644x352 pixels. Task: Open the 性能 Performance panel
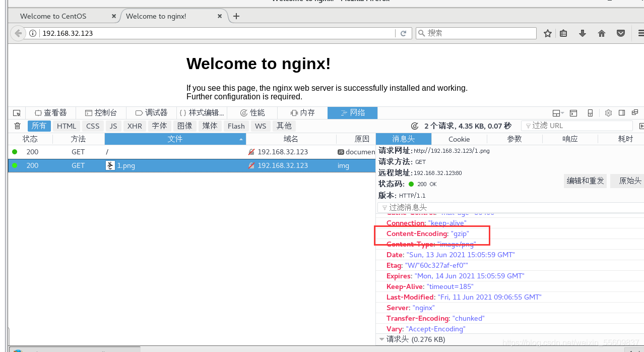click(252, 113)
